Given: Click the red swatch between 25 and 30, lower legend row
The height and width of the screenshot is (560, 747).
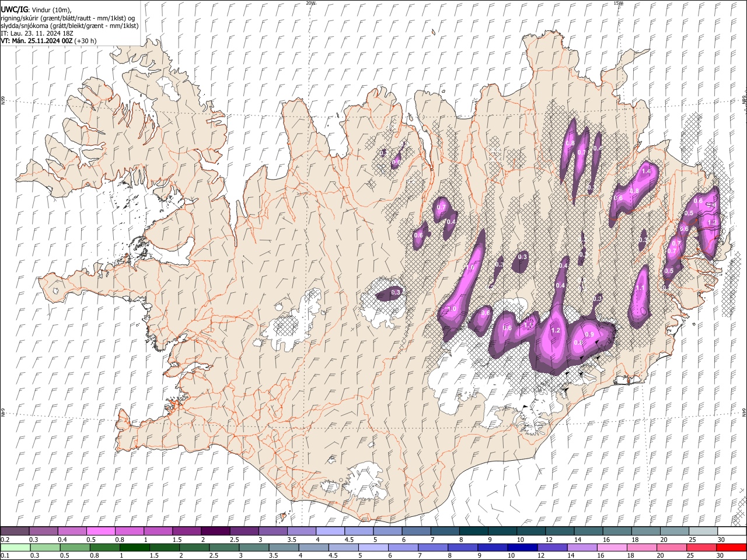Looking at the screenshot, I should tap(700, 548).
